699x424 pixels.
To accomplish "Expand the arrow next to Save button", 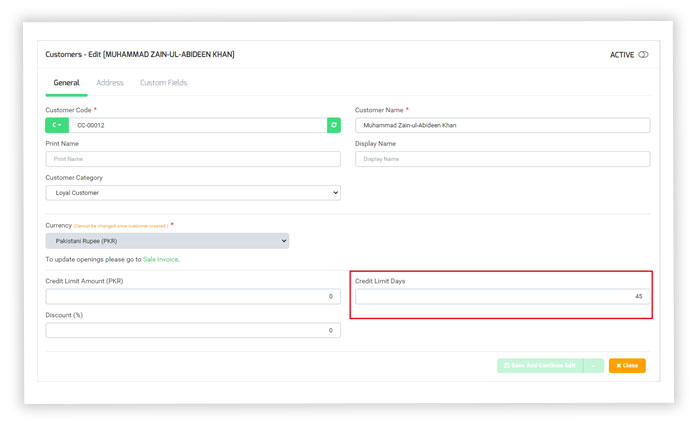I will [x=594, y=366].
